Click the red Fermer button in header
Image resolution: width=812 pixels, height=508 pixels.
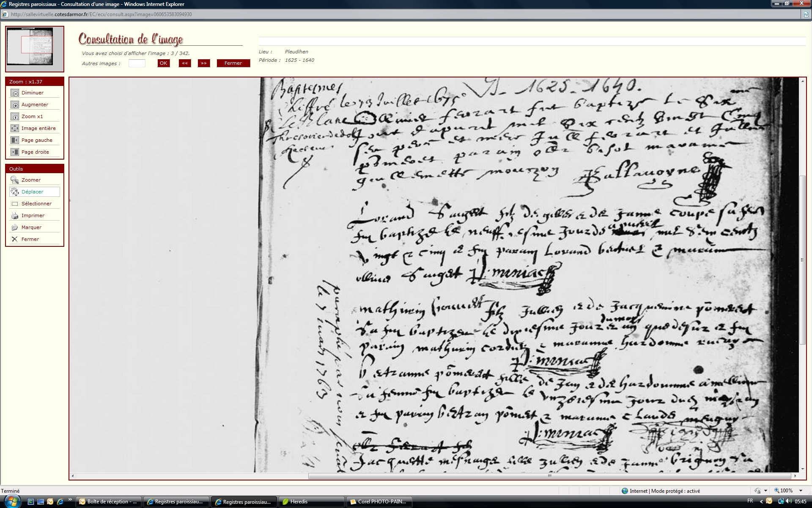click(233, 63)
